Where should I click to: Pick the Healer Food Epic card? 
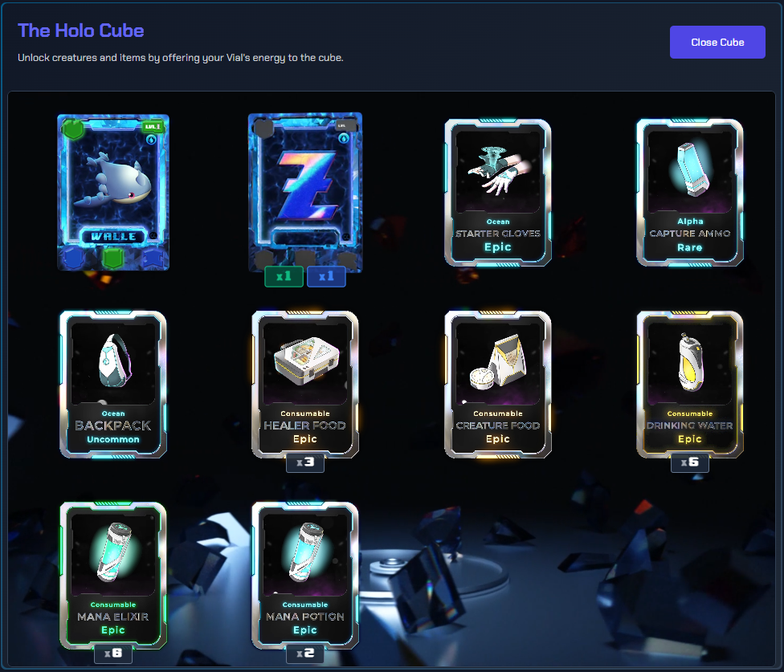[305, 385]
